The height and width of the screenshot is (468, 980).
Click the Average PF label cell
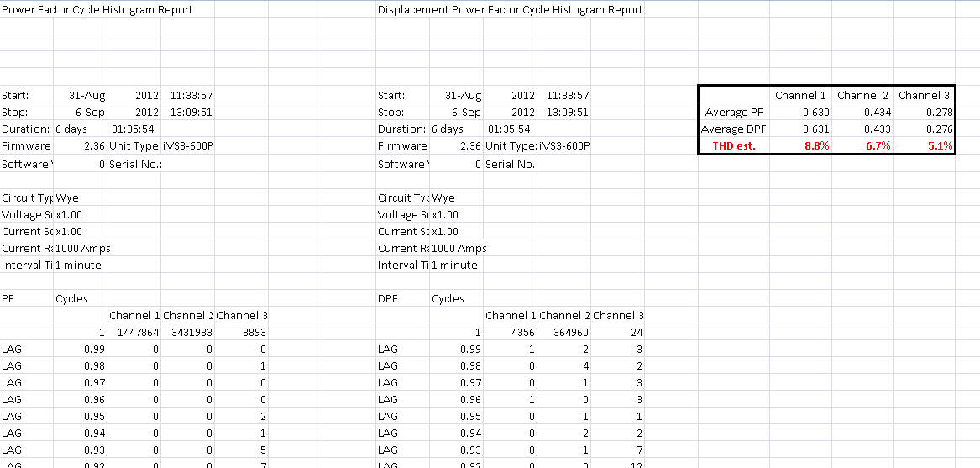click(x=736, y=113)
